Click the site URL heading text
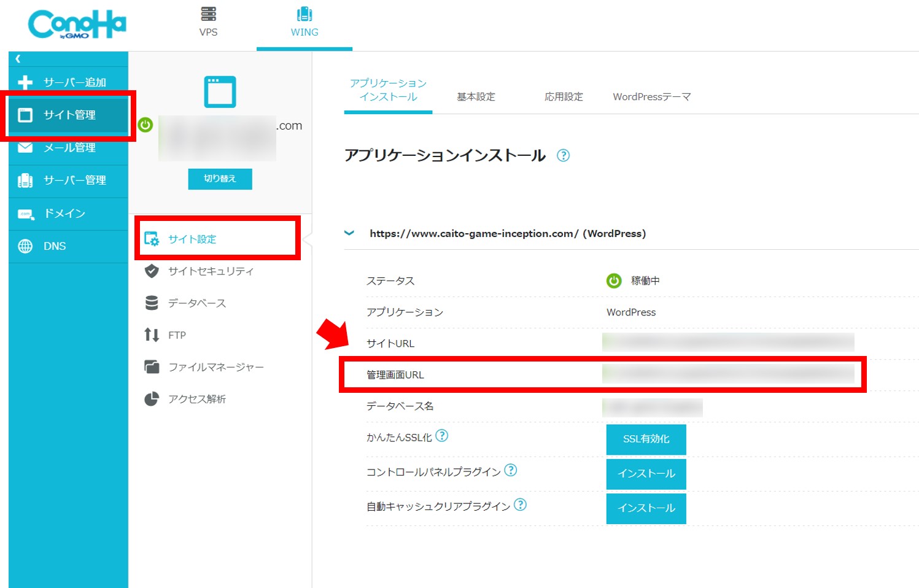The height and width of the screenshot is (588, 919). pyautogui.click(x=508, y=233)
